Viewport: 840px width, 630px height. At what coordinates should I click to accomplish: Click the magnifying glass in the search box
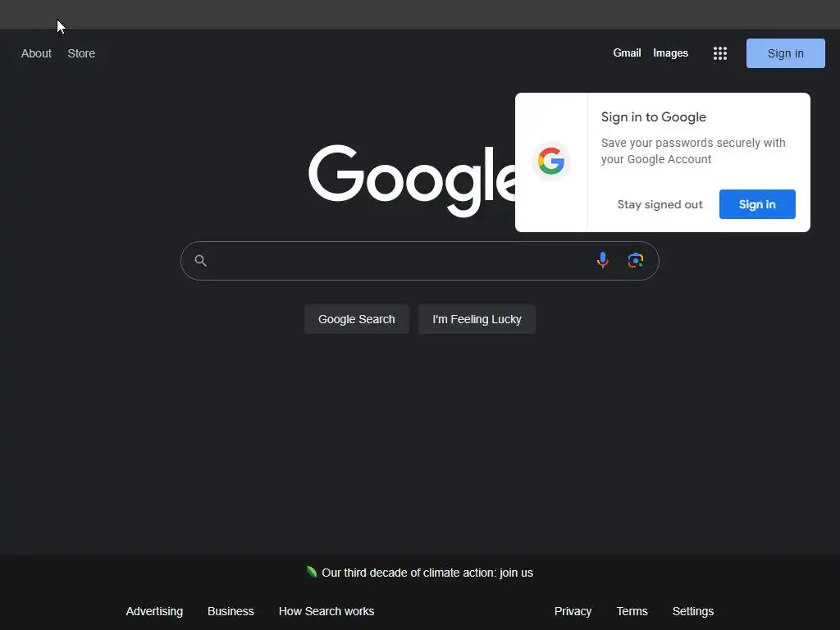(x=200, y=260)
